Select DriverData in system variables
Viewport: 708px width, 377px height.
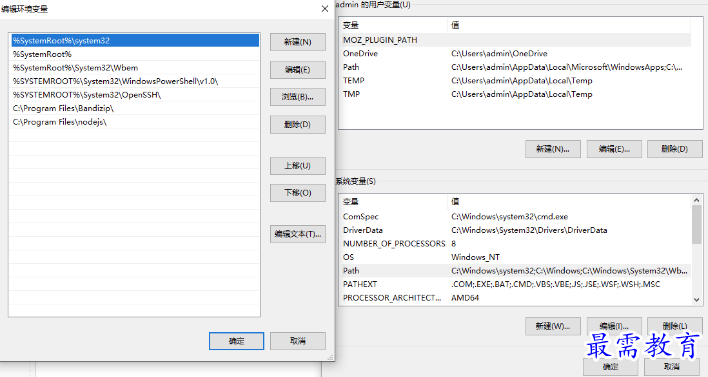point(516,230)
